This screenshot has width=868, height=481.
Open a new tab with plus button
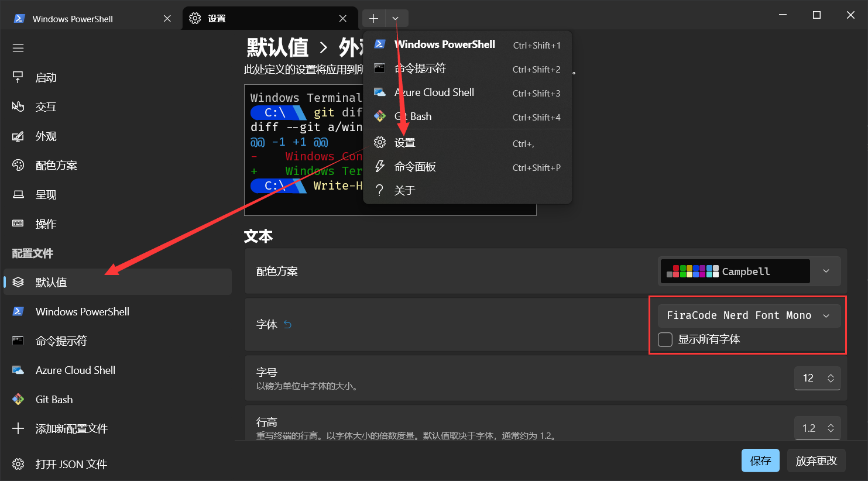pyautogui.click(x=373, y=18)
